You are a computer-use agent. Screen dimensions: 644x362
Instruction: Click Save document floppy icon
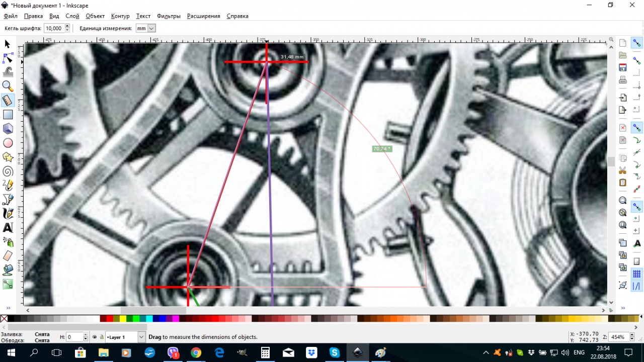623,67
